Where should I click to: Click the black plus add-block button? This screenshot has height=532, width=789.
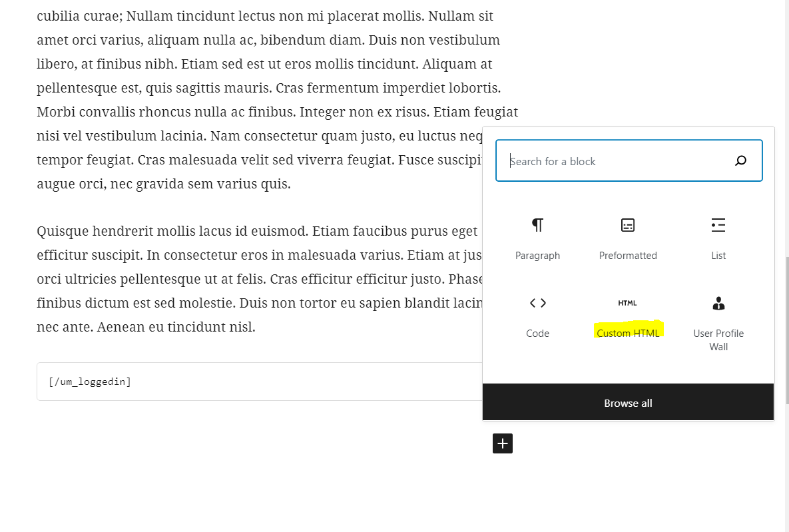click(502, 443)
